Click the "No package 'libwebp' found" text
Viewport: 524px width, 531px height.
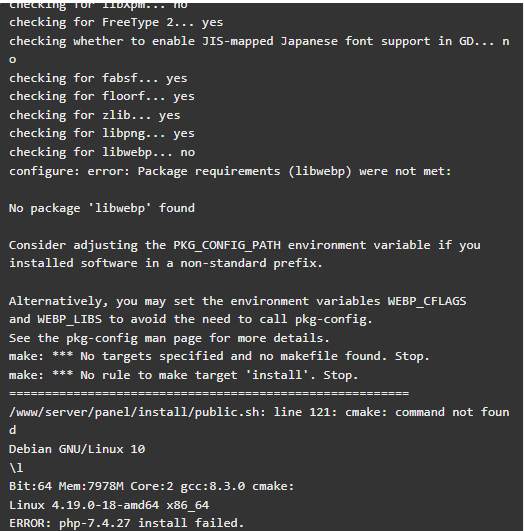coord(102,208)
